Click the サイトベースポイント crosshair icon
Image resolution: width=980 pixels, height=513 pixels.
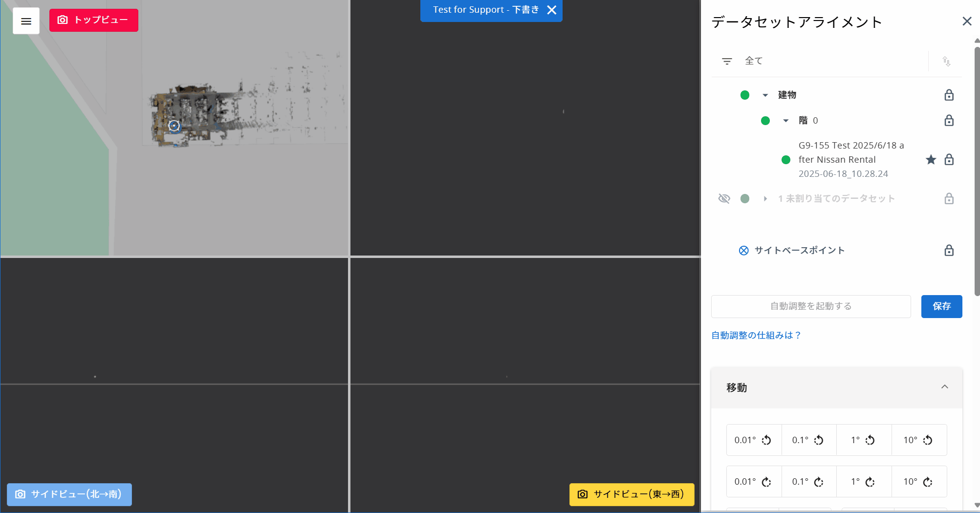click(743, 251)
